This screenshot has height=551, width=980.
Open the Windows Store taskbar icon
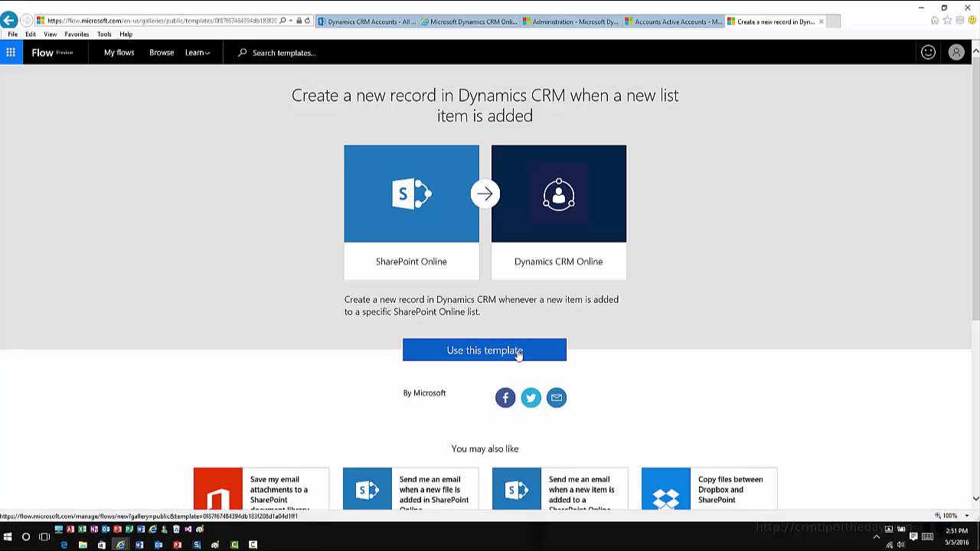pyautogui.click(x=101, y=545)
